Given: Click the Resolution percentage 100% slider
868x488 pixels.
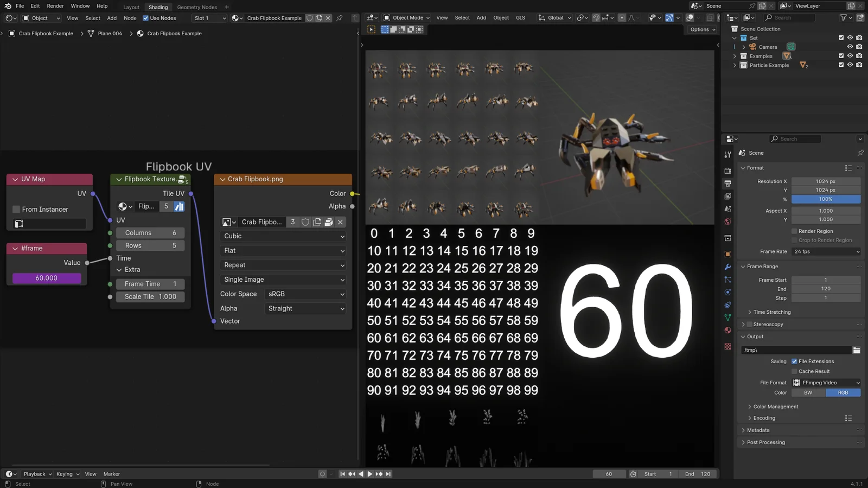Looking at the screenshot, I should 826,199.
